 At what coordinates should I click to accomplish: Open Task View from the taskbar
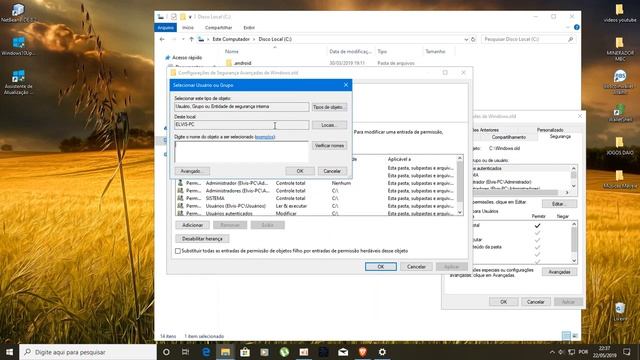[x=185, y=352]
